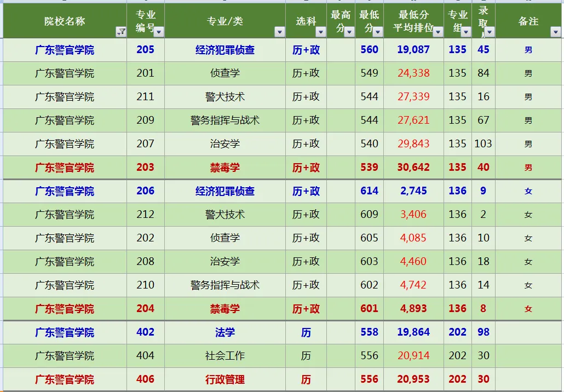
Task: Select the major code cell 404
Action: point(145,356)
